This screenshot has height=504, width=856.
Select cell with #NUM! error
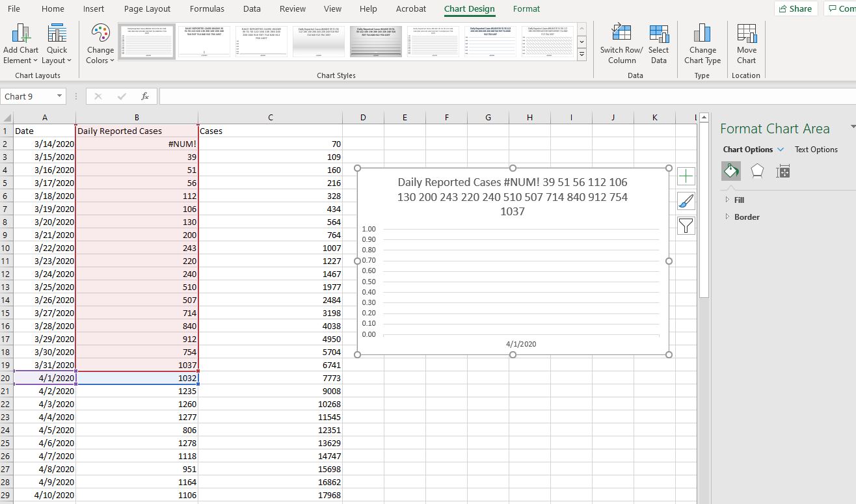[x=137, y=144]
